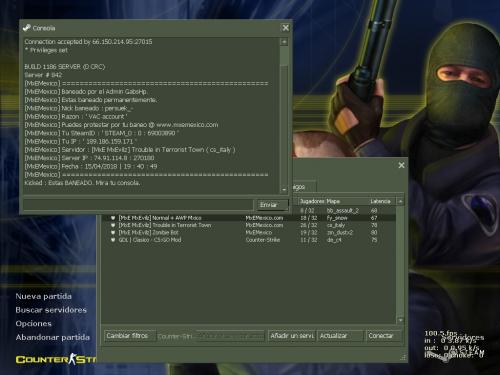Click favorite icon beside Zombie Bot server
Image resolution: width=500 pixels, height=375 pixels.
click(113, 233)
